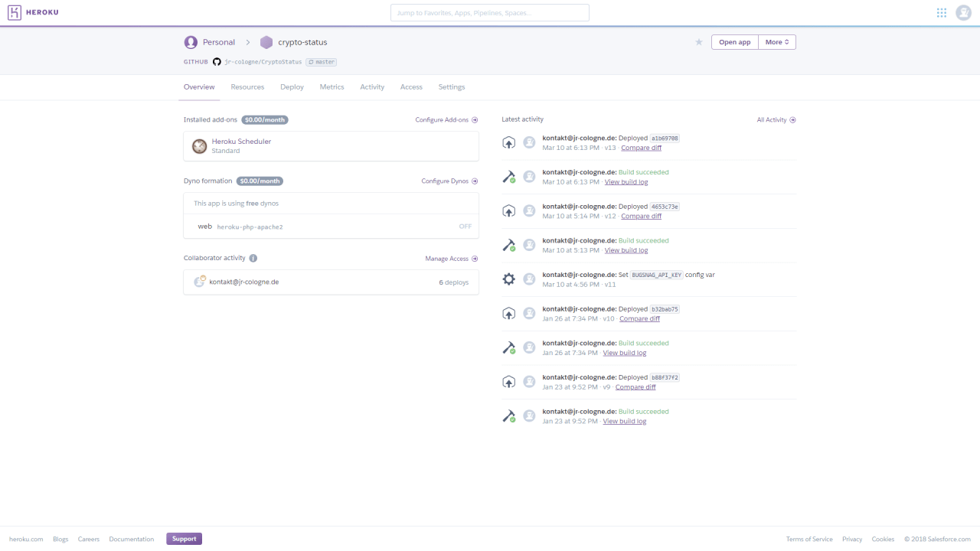The image size is (980, 551).
Task: Click the build hammer icon at Jan 23 9:52 PM
Action: [509, 416]
